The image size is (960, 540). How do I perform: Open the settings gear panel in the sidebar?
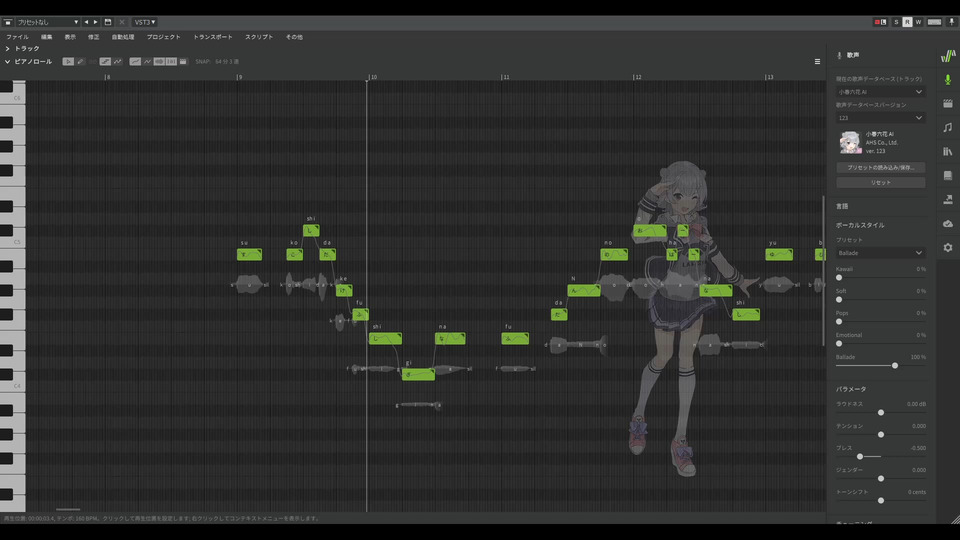pyautogui.click(x=948, y=247)
